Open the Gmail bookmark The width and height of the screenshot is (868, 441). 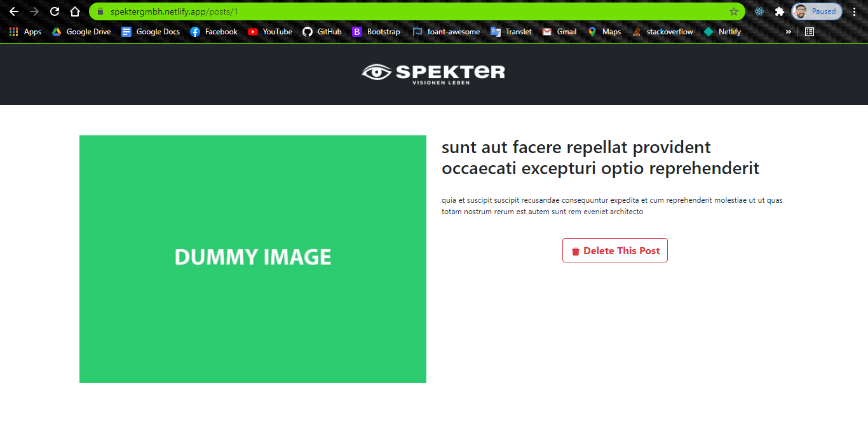pos(559,32)
